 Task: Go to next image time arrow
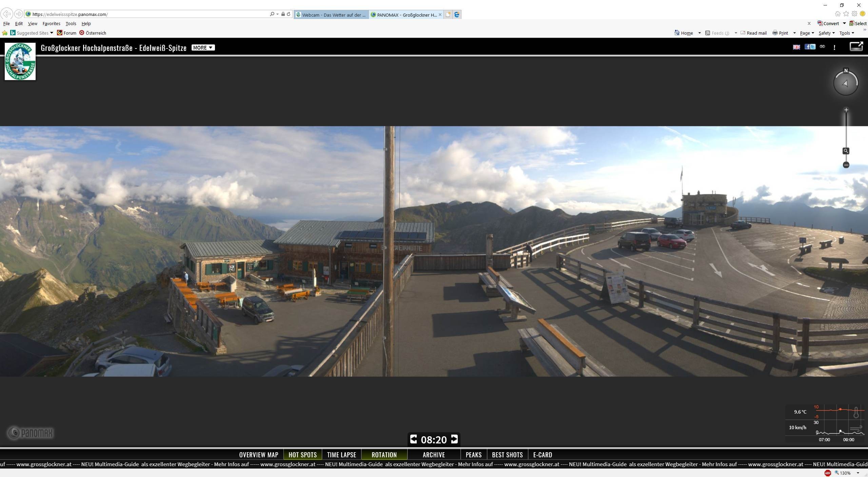454,439
